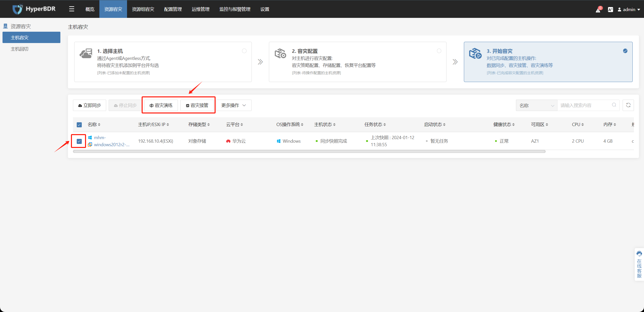Click the double chevron between steps 1 and 2
This screenshot has width=644, height=312.
click(x=260, y=62)
